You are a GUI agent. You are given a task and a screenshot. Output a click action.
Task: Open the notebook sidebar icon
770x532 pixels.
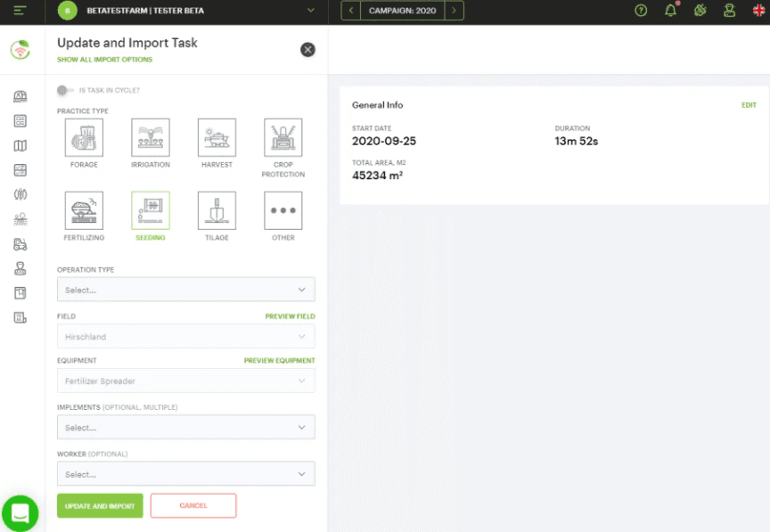pos(20,293)
